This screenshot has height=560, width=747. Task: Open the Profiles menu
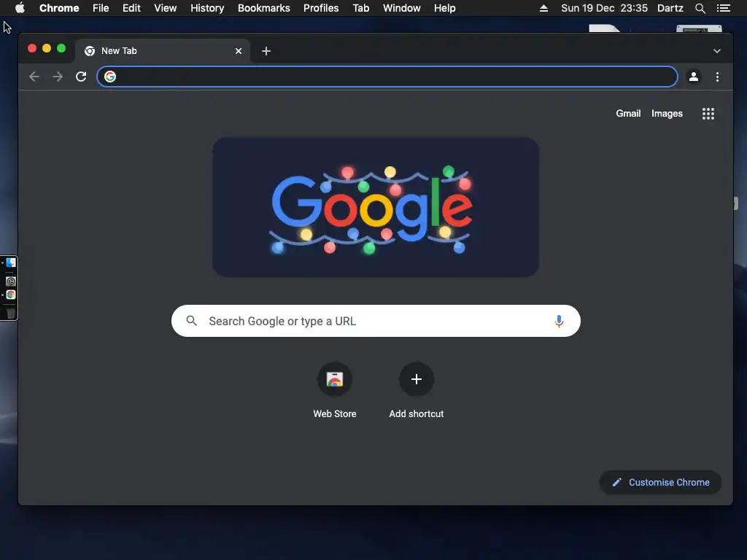[321, 8]
